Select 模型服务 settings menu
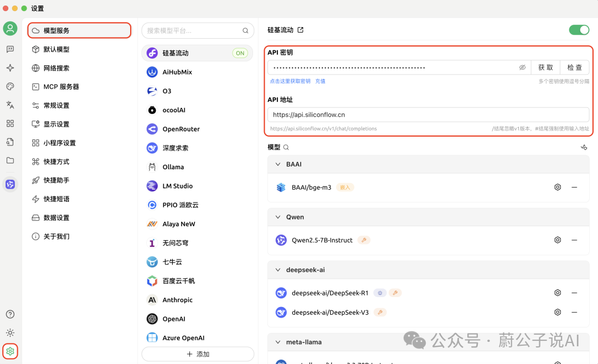 79,30
